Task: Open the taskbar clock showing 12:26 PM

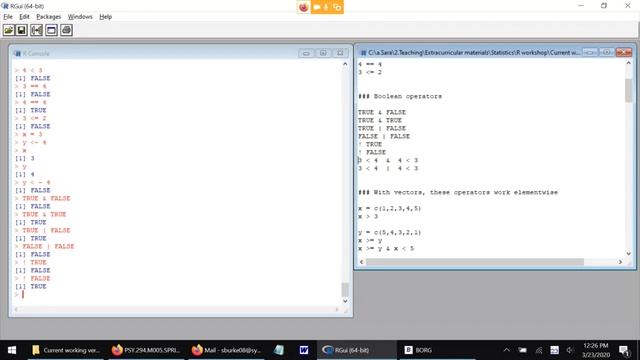Action: click(x=596, y=350)
